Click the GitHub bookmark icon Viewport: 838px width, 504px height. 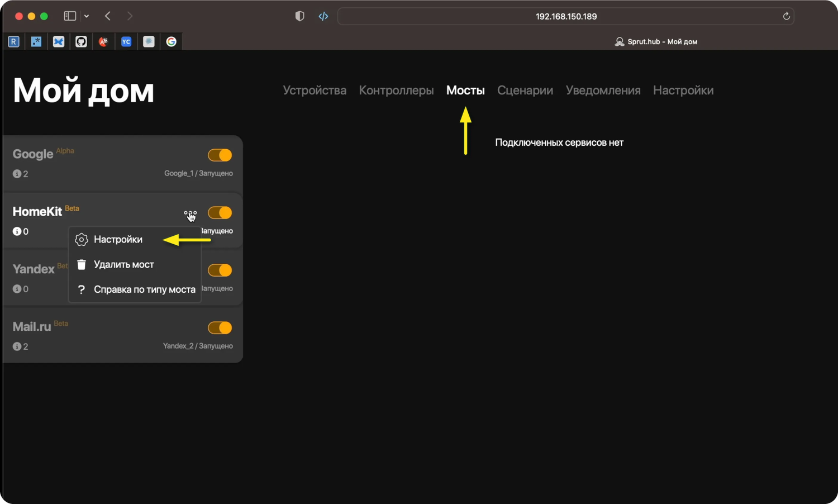pos(81,41)
